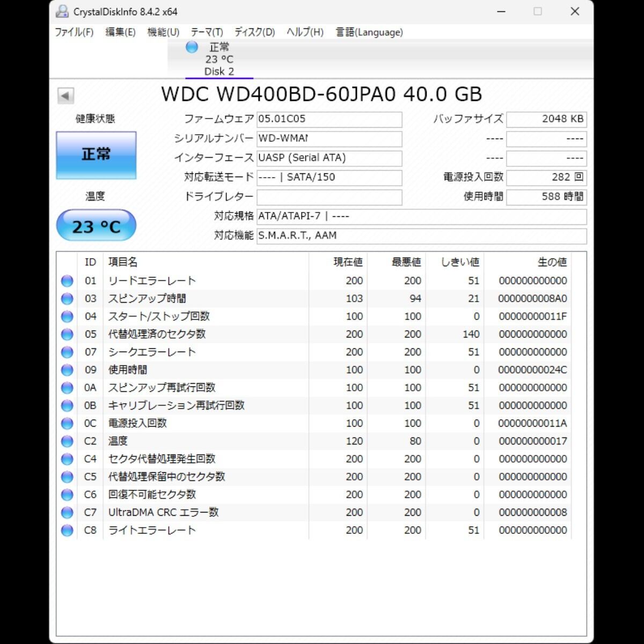The height and width of the screenshot is (644, 644).
Task: Open the 編集(E) menu
Action: [120, 32]
